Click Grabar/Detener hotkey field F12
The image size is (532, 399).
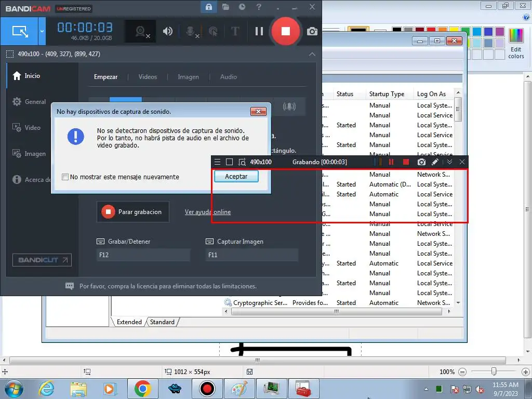coord(143,255)
